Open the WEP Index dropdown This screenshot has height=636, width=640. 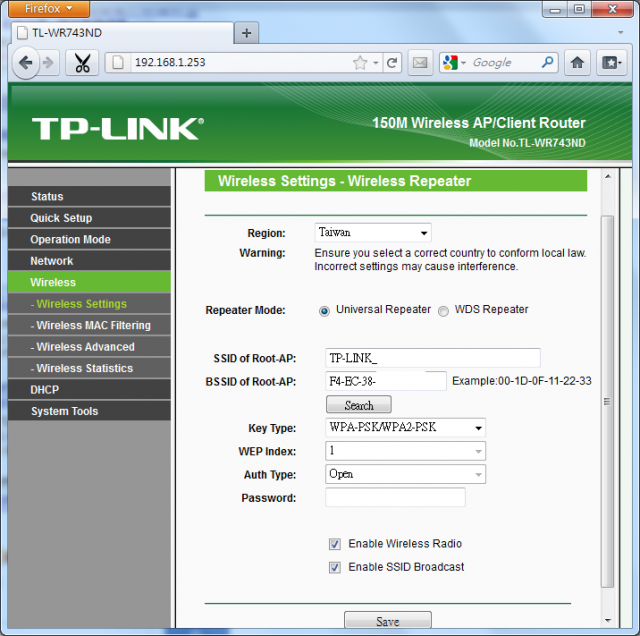point(406,451)
